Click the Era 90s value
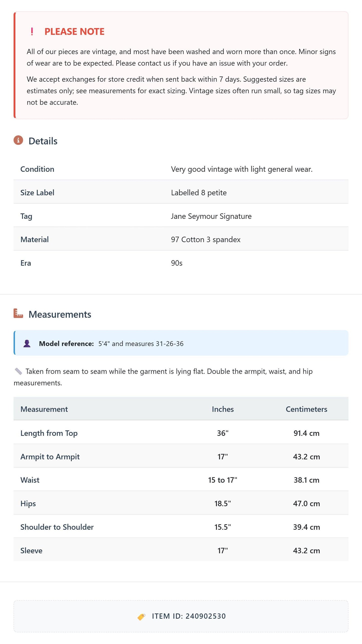The height and width of the screenshot is (644, 362). coord(177,263)
